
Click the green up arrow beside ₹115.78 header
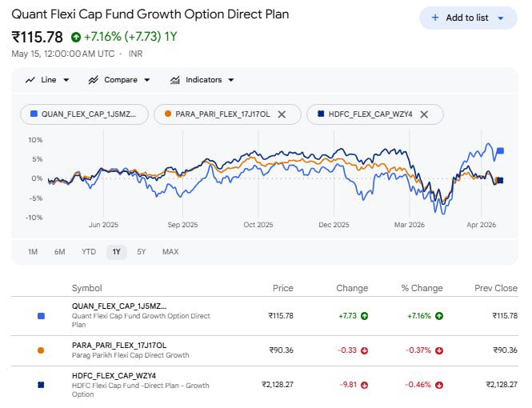click(76, 37)
